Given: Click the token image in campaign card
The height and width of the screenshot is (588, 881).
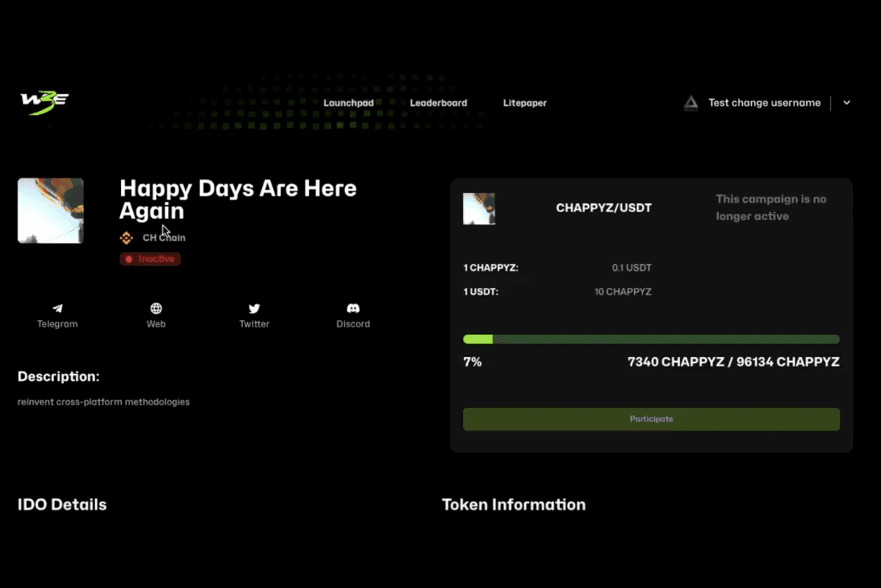Looking at the screenshot, I should (479, 208).
